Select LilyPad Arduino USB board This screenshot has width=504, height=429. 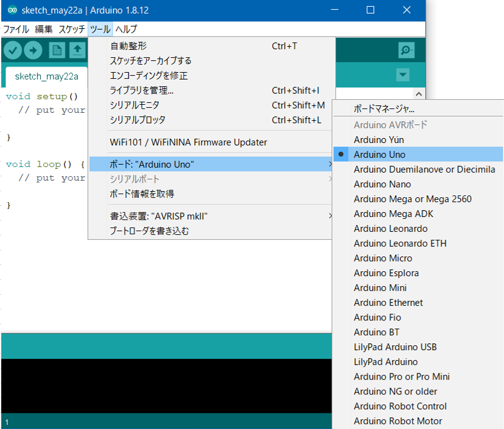(x=396, y=346)
